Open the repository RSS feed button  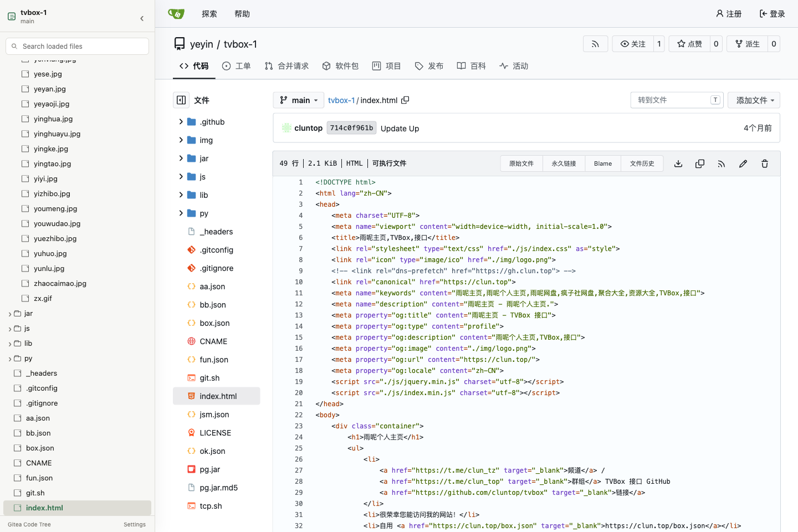pos(595,44)
